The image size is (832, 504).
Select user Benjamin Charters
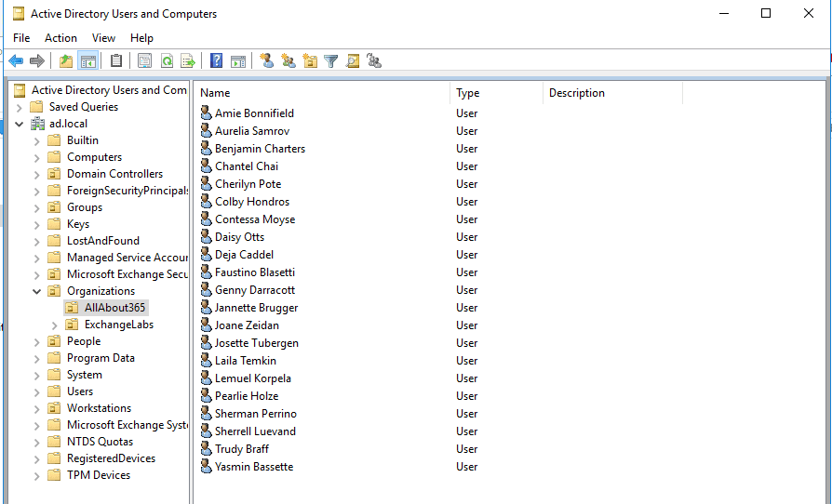[x=260, y=149]
